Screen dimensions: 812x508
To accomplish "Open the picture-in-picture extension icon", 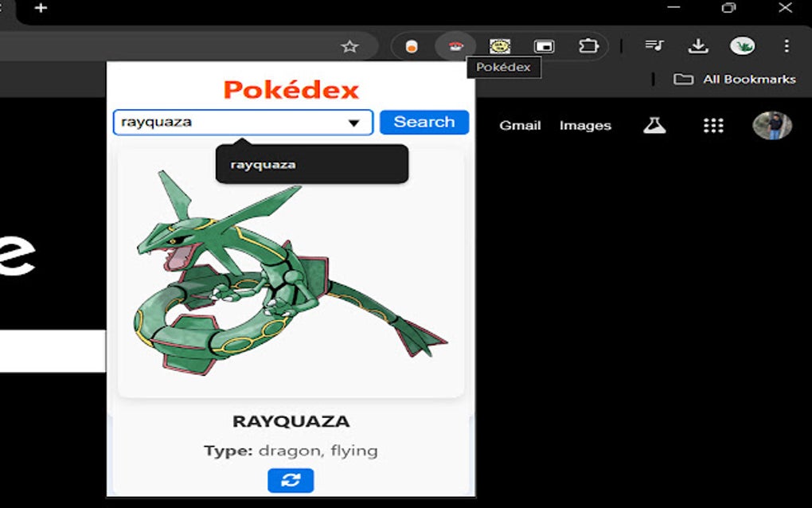I will tap(545, 45).
